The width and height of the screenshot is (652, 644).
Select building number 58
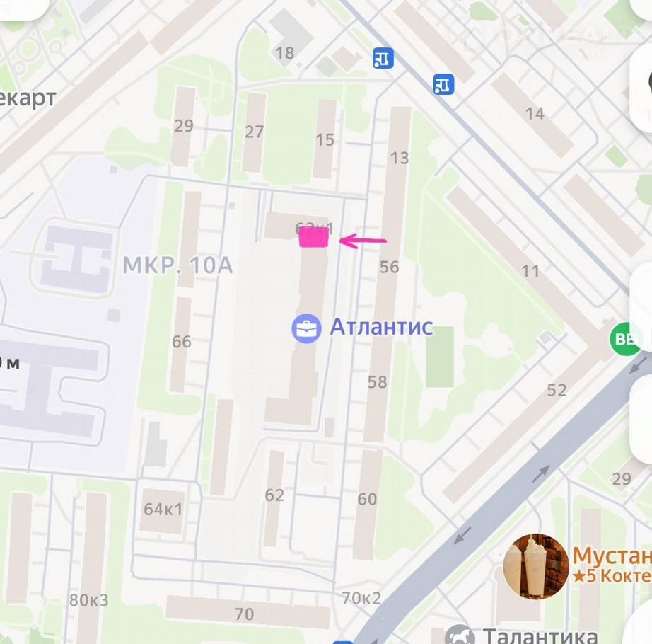click(377, 382)
